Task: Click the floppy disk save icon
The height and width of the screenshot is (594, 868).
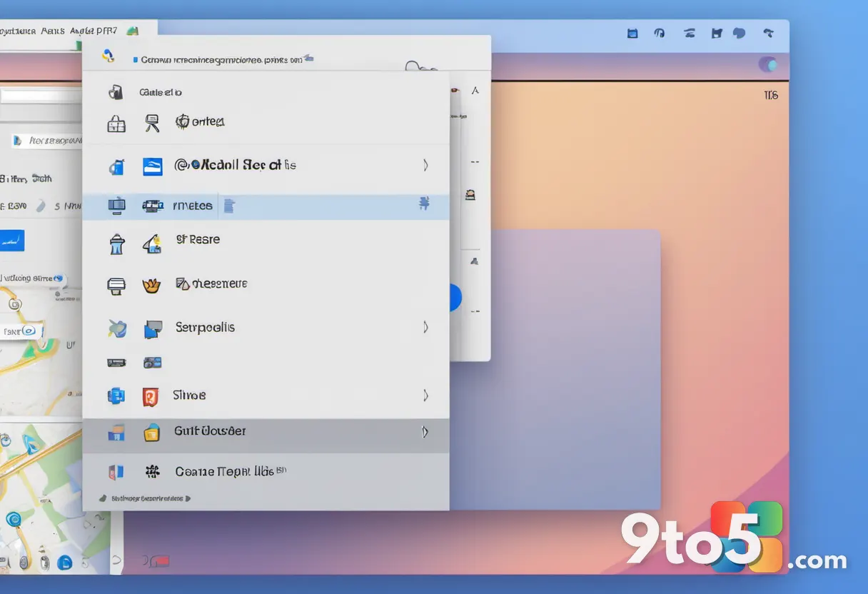Action: click(x=717, y=33)
